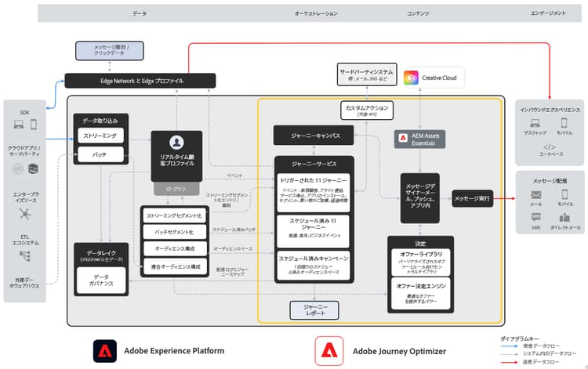Select the オーケストレーション column header

(316, 13)
